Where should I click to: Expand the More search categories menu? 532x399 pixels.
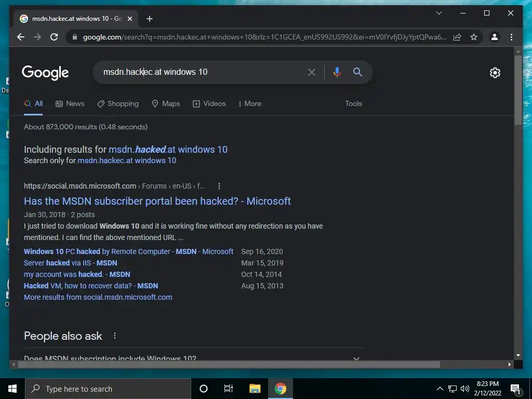tap(250, 104)
